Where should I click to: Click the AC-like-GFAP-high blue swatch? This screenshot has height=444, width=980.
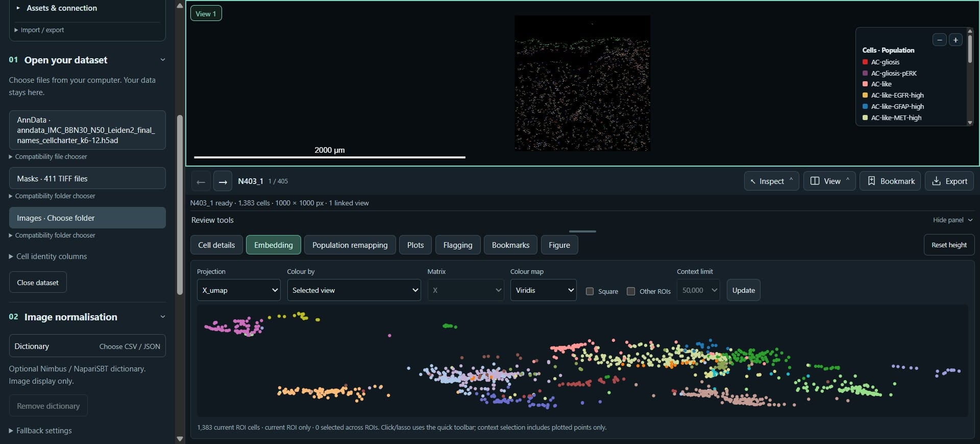[x=865, y=106]
